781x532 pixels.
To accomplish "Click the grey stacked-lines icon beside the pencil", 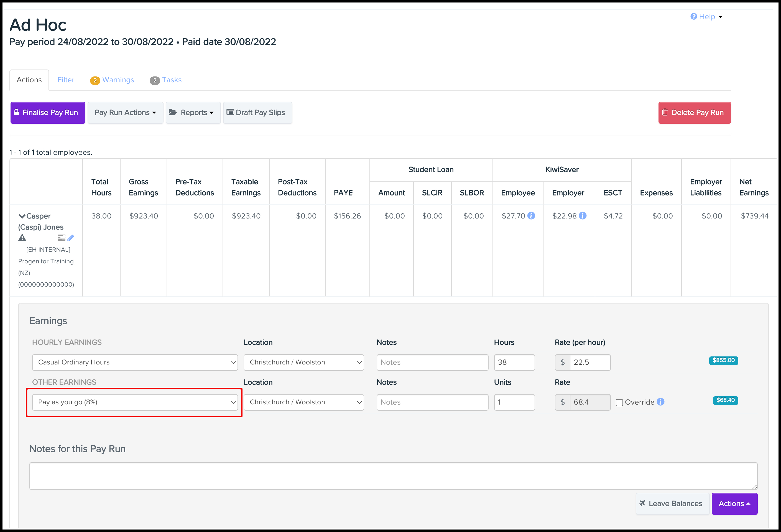I will point(61,238).
